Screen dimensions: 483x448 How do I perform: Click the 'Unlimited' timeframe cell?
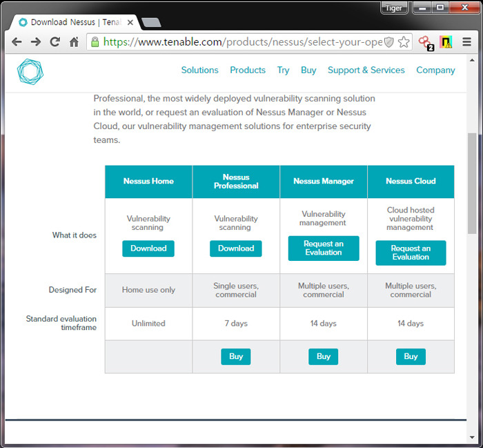click(148, 324)
